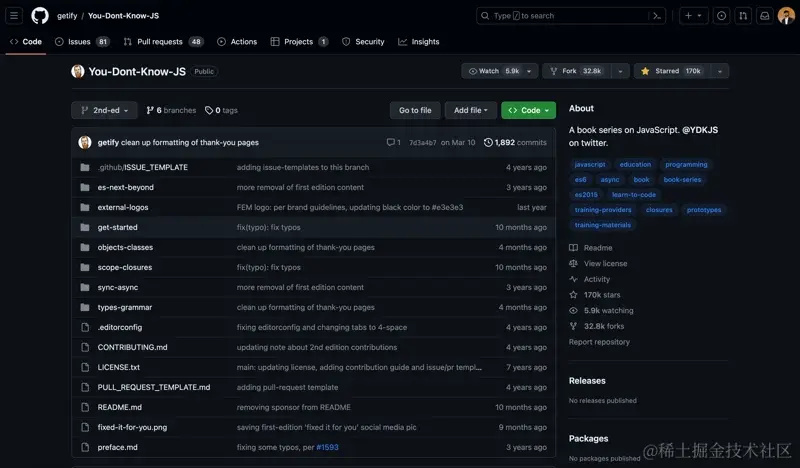Expand the star lists dropdown arrow
800x468 pixels.
coord(719,71)
